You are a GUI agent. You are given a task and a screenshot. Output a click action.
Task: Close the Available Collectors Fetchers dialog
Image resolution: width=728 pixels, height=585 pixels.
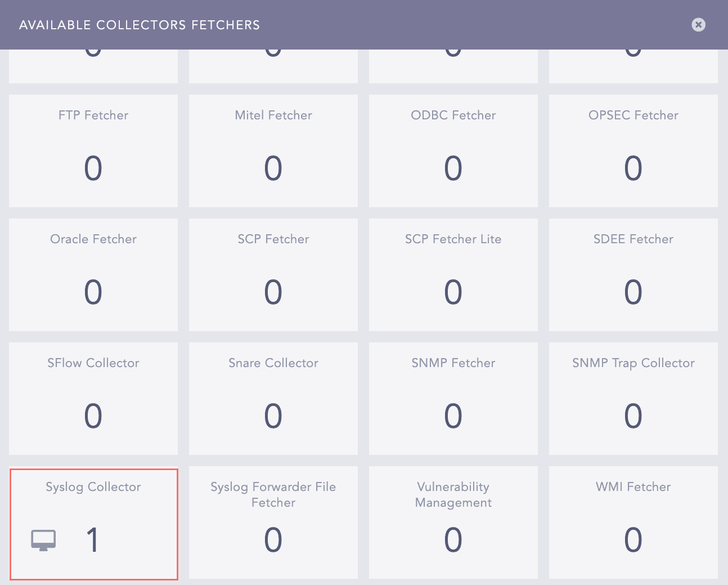click(698, 25)
